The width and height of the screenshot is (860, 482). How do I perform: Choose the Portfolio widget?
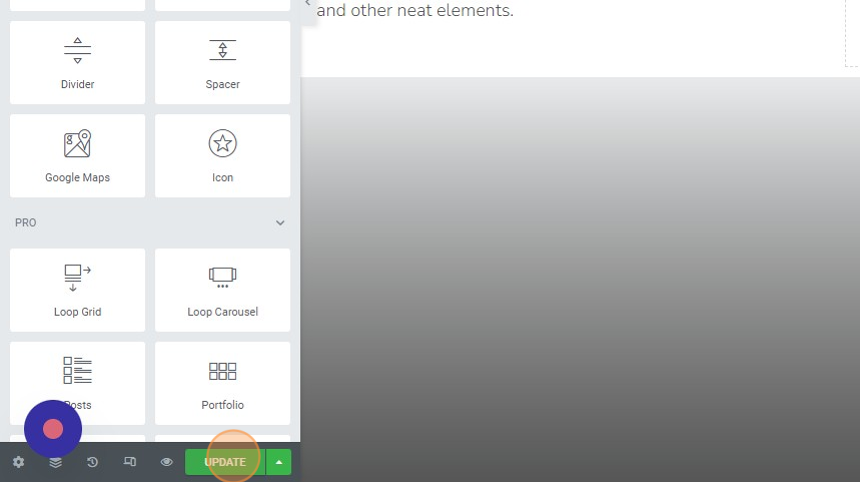222,383
